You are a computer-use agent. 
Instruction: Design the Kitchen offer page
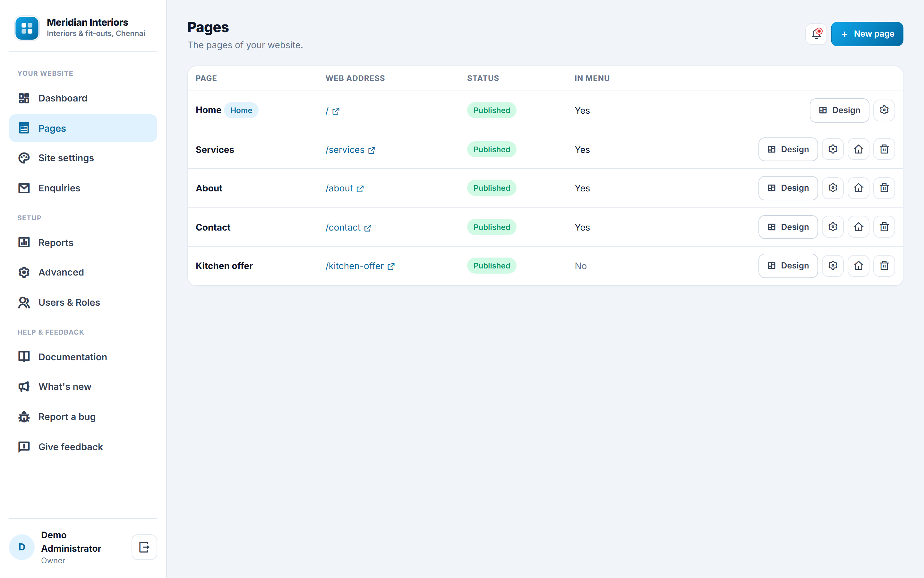point(788,266)
